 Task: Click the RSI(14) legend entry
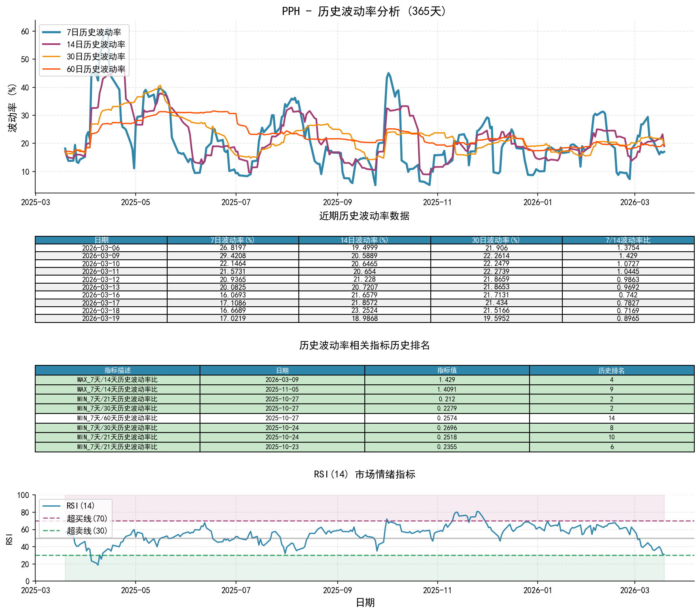[x=80, y=506]
